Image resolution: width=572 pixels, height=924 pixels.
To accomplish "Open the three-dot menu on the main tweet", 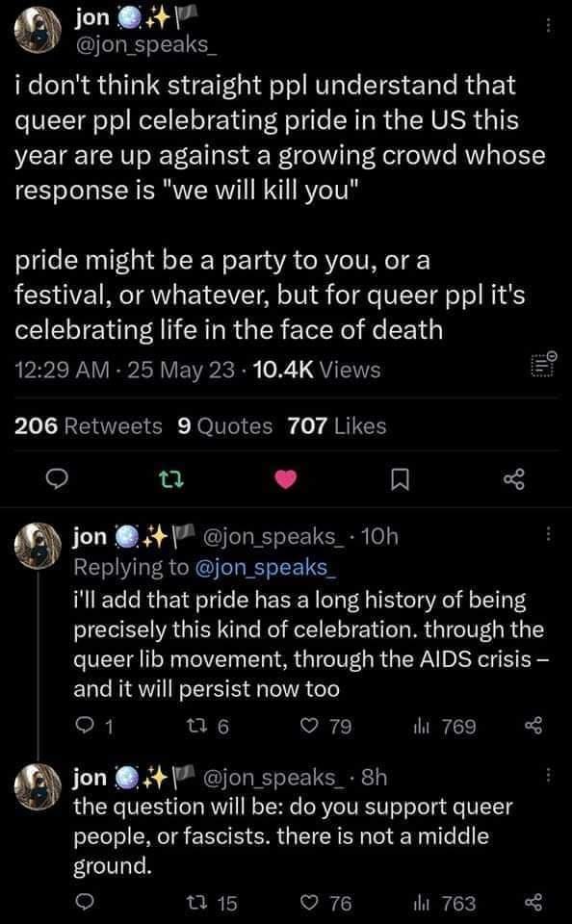I will (548, 23).
